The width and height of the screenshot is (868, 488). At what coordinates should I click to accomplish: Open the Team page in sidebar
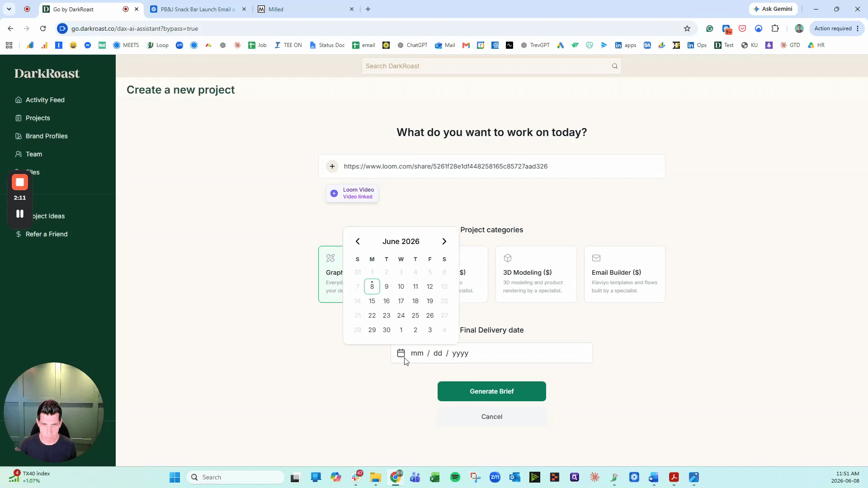tap(28, 154)
